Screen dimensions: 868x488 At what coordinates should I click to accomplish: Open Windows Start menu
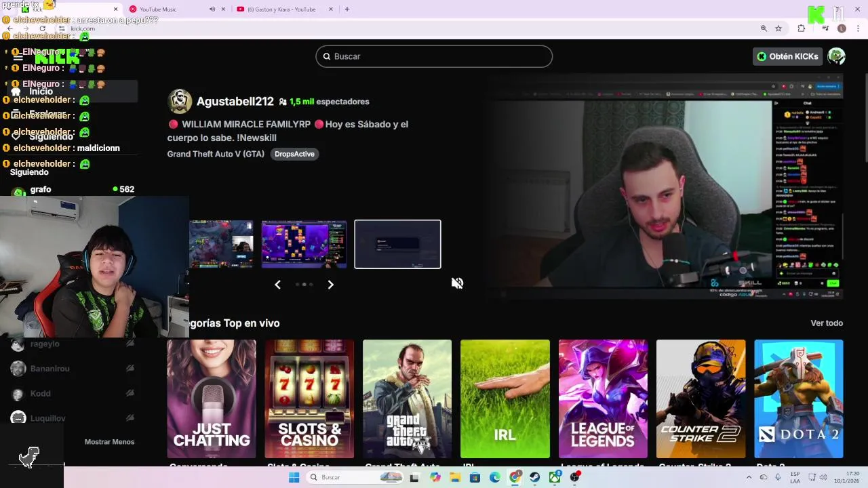294,478
